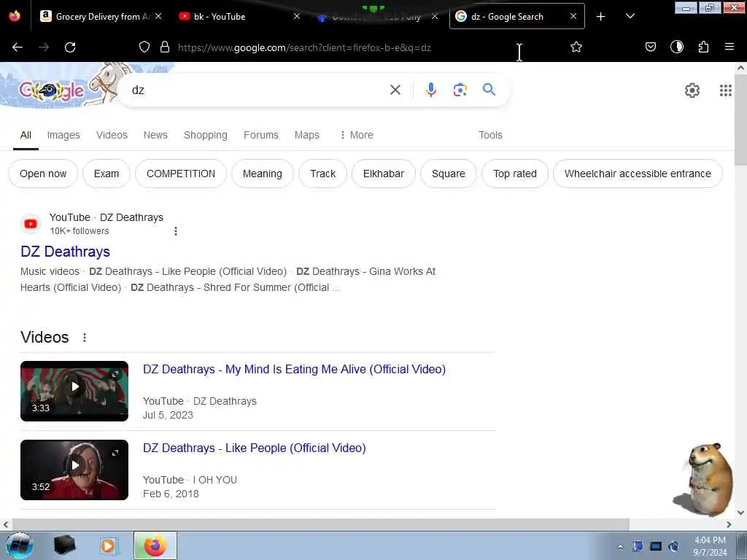Viewport: 747px width, 560px height.
Task: Open Google quick settings gear
Action: coord(692,90)
